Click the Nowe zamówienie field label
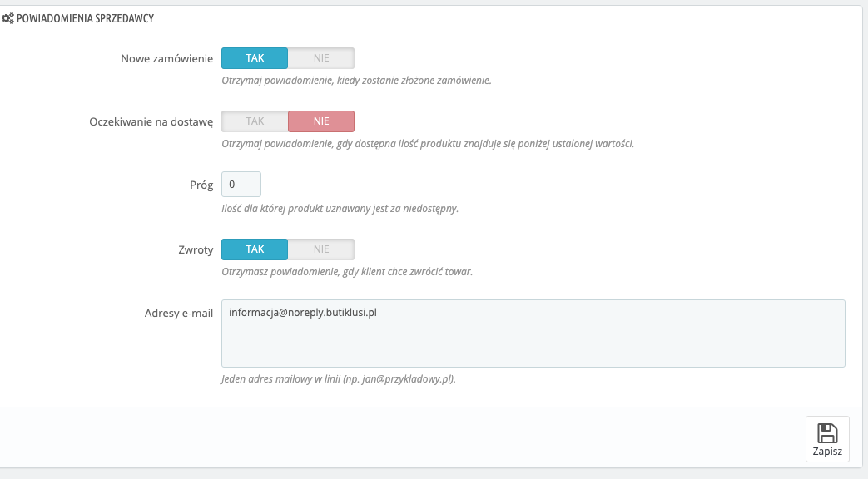Screen dimensions: 868x479 click(166, 59)
